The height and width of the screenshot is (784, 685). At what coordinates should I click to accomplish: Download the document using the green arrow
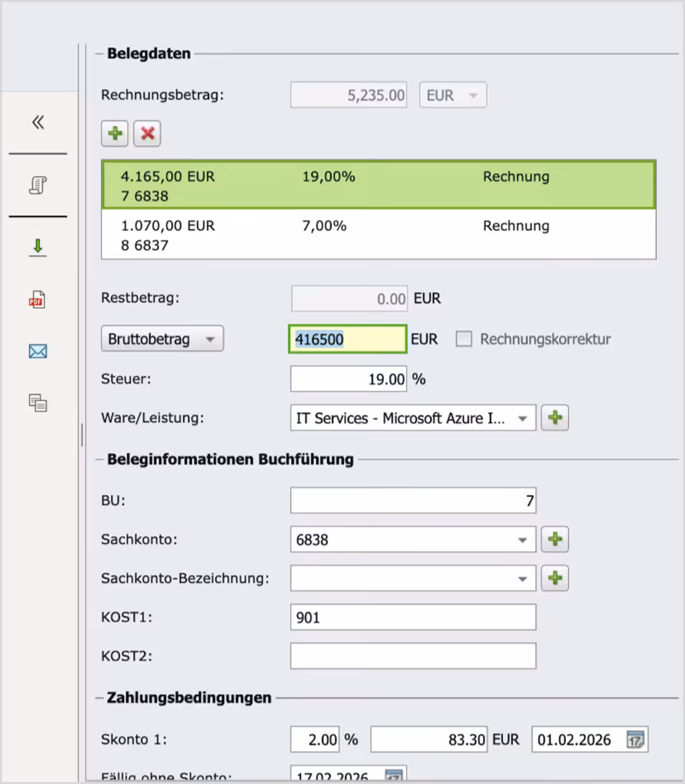click(37, 247)
